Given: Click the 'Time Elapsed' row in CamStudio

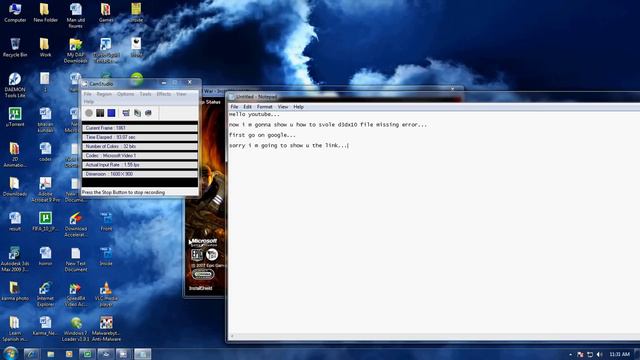Looking at the screenshot, I should click(x=140, y=137).
